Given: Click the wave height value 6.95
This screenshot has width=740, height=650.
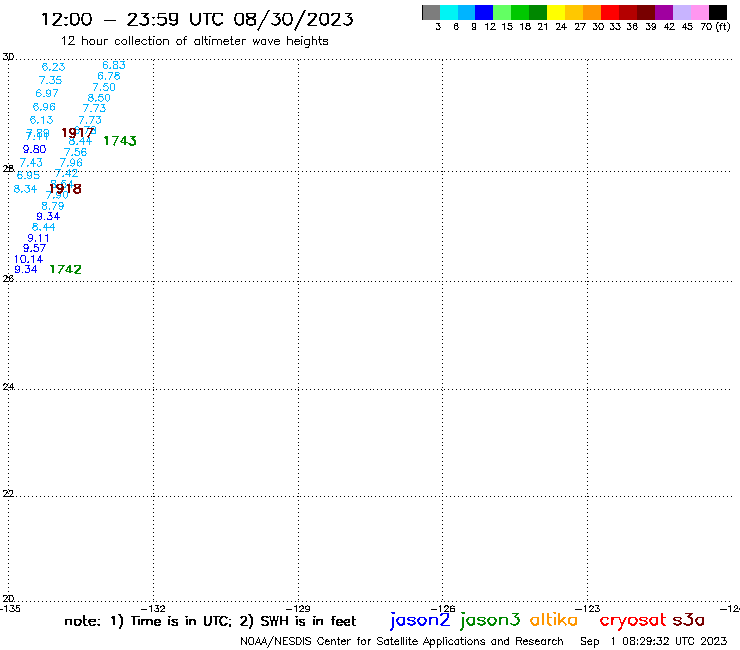Looking at the screenshot, I should tap(28, 176).
